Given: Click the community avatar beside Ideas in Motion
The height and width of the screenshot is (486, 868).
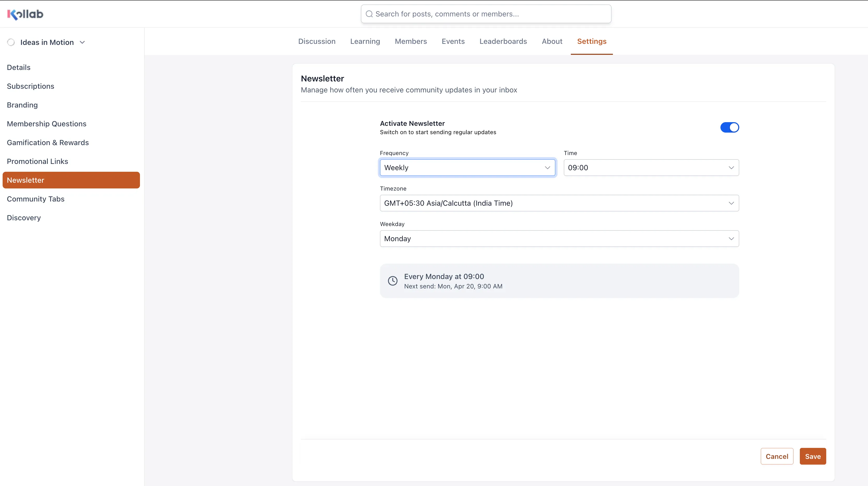Looking at the screenshot, I should (11, 42).
